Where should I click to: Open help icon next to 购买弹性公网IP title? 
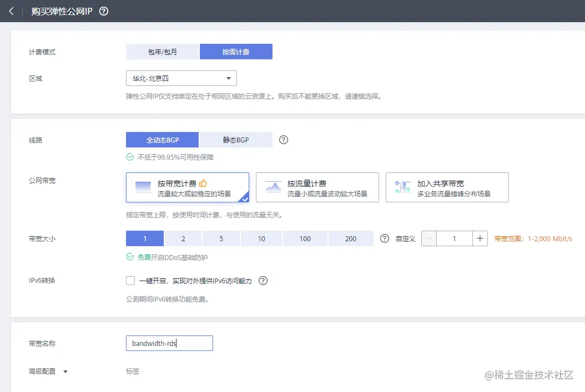pyautogui.click(x=104, y=11)
